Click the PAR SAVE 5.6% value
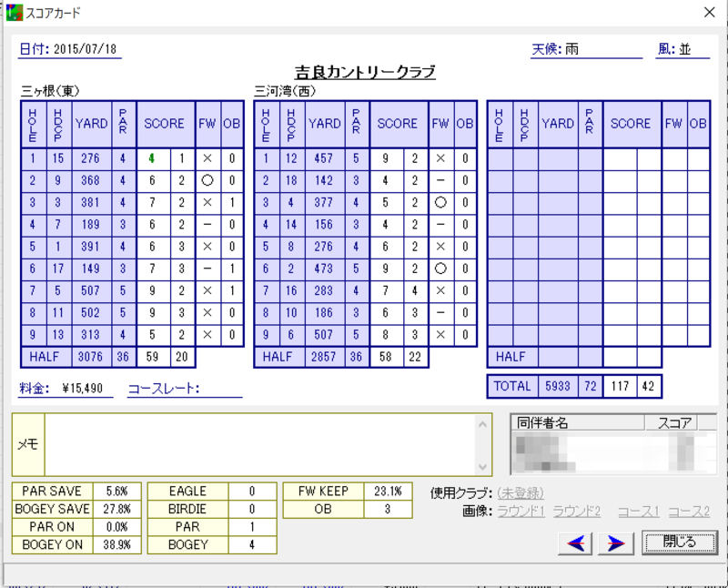 pyautogui.click(x=117, y=492)
